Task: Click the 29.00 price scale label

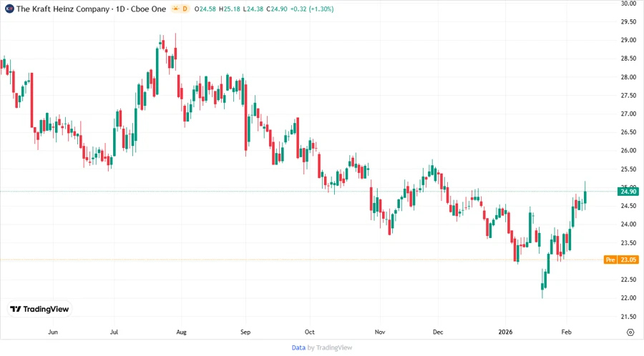Action: coord(628,40)
